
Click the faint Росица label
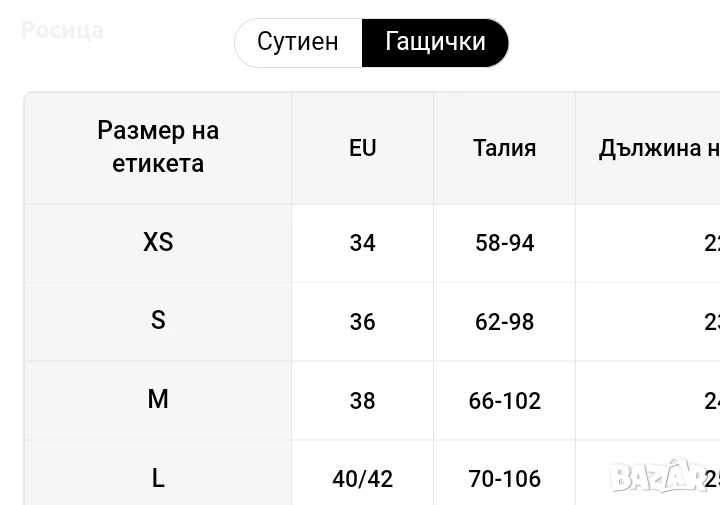pos(62,30)
